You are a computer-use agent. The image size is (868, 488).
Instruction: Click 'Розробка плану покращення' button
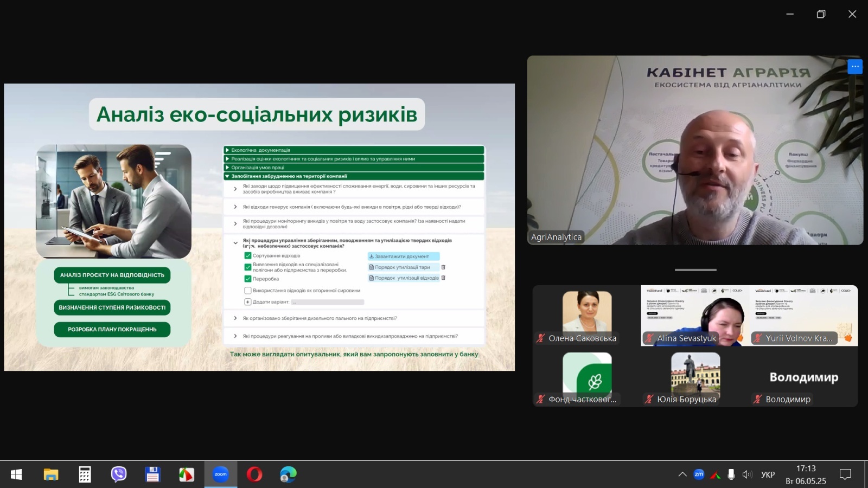click(112, 329)
